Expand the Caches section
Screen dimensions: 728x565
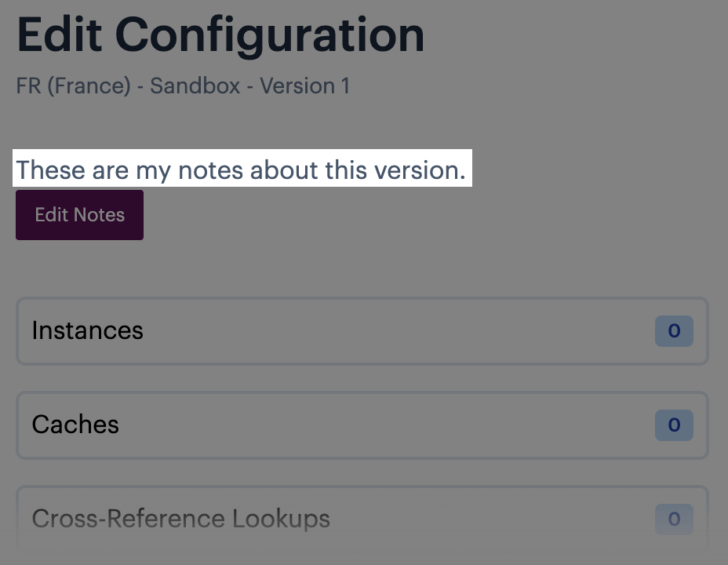click(x=362, y=425)
